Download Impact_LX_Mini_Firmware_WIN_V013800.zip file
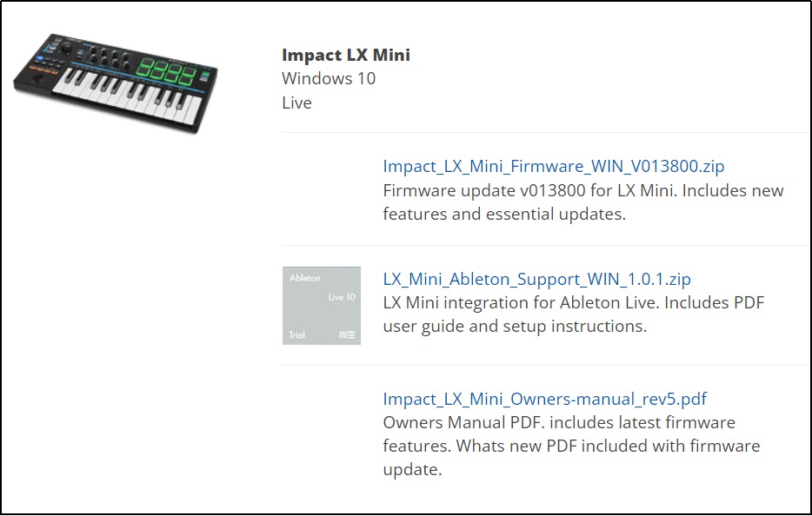Image resolution: width=812 pixels, height=516 pixels. coord(553,166)
